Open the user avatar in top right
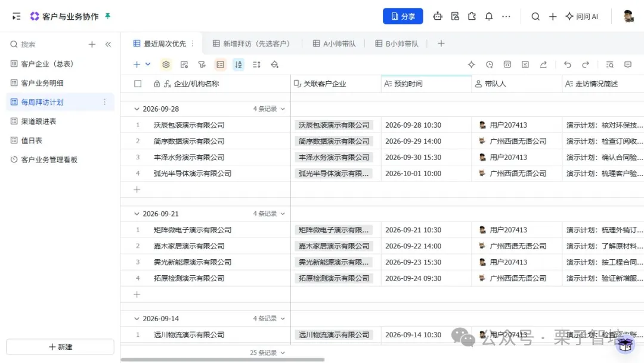Viewport: 644px width, 363px height. 627,17
